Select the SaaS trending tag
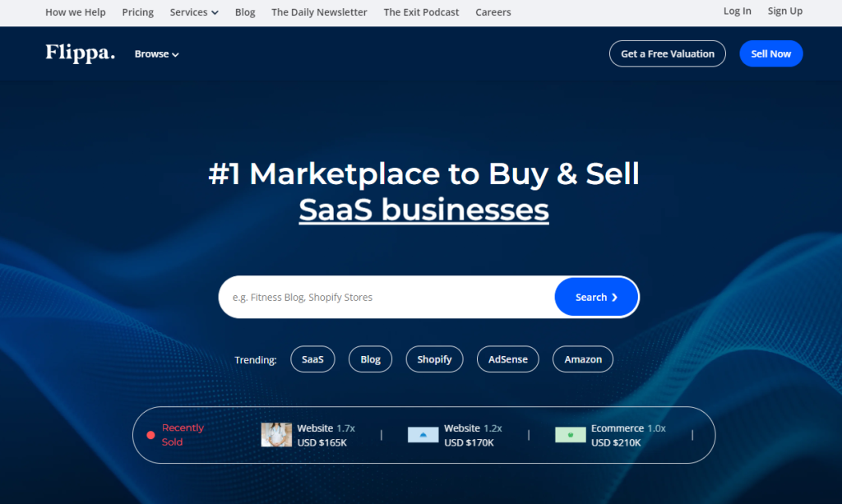The width and height of the screenshot is (842, 504). [312, 359]
